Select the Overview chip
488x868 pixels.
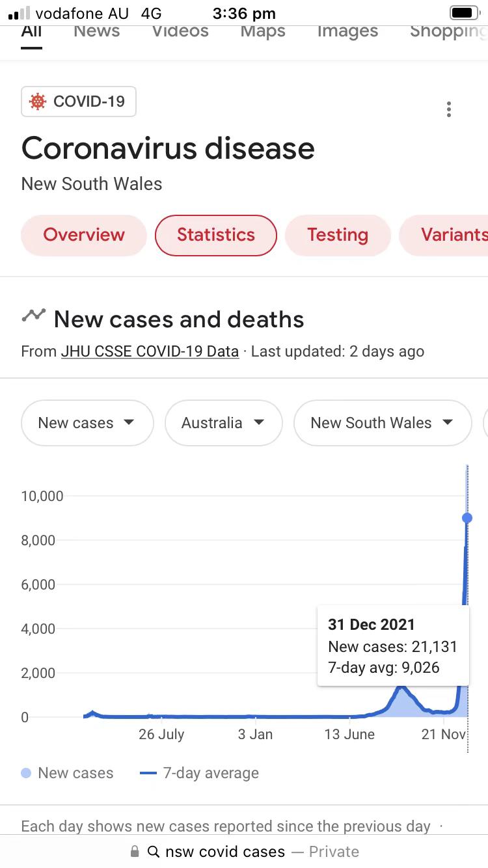pyautogui.click(x=84, y=235)
